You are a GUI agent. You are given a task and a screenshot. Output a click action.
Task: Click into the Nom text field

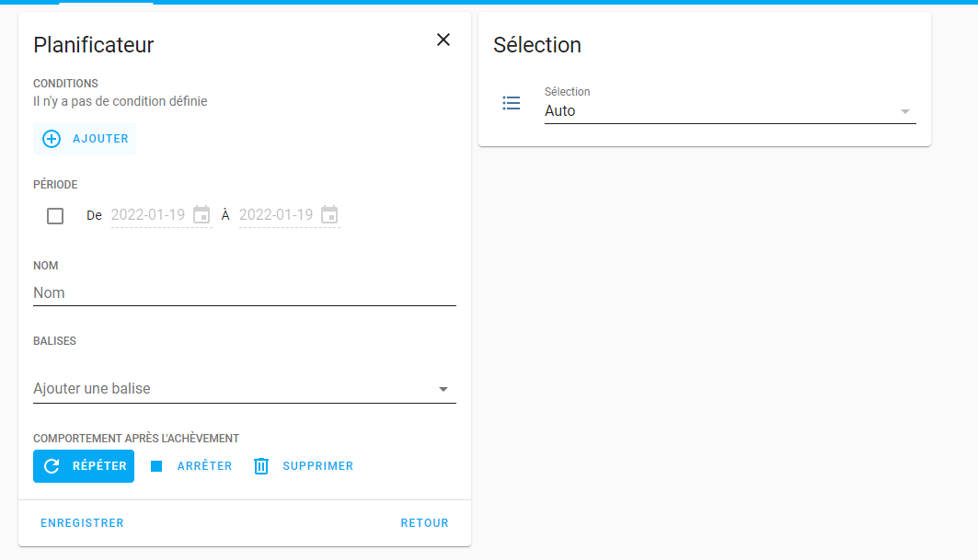[x=244, y=292]
